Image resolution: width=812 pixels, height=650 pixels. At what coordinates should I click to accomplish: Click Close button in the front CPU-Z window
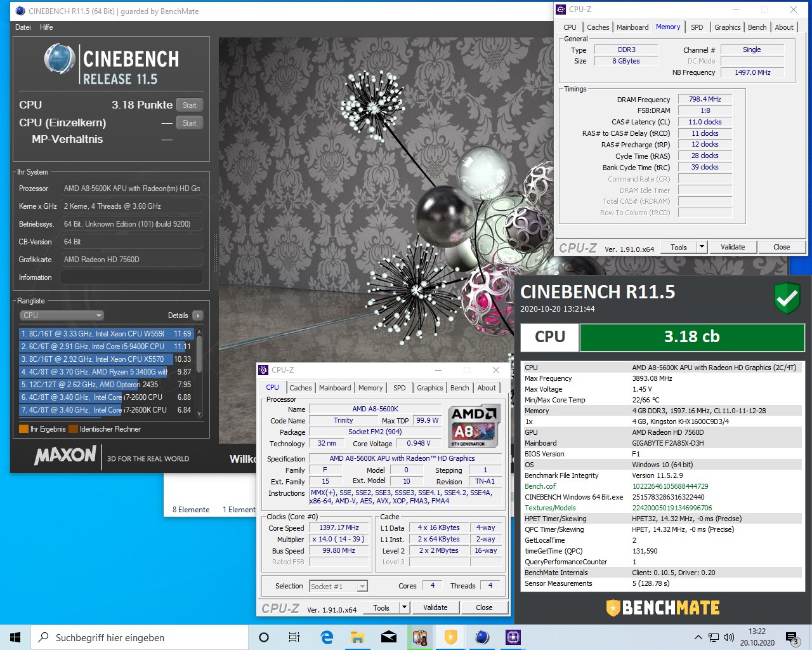tap(484, 607)
